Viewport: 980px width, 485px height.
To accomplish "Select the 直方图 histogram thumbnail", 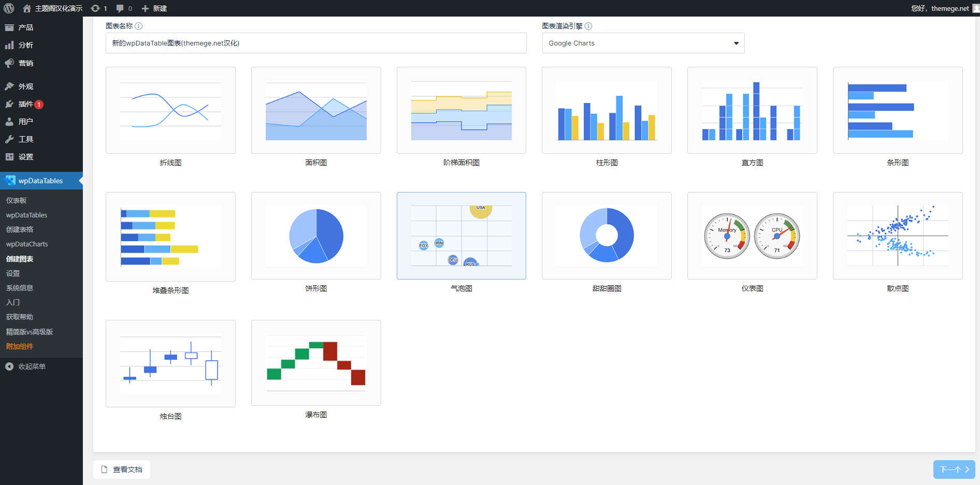I will click(752, 110).
